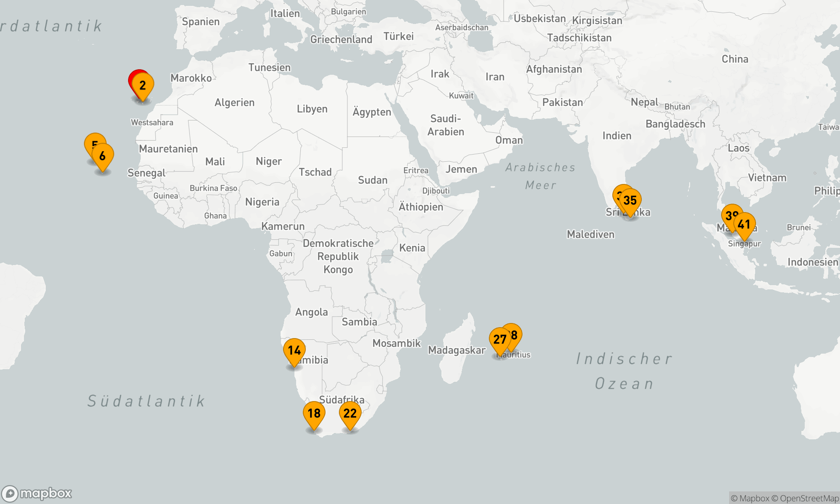Click the orange map marker numbered 2
Screen dimensions: 840x504
(x=143, y=86)
